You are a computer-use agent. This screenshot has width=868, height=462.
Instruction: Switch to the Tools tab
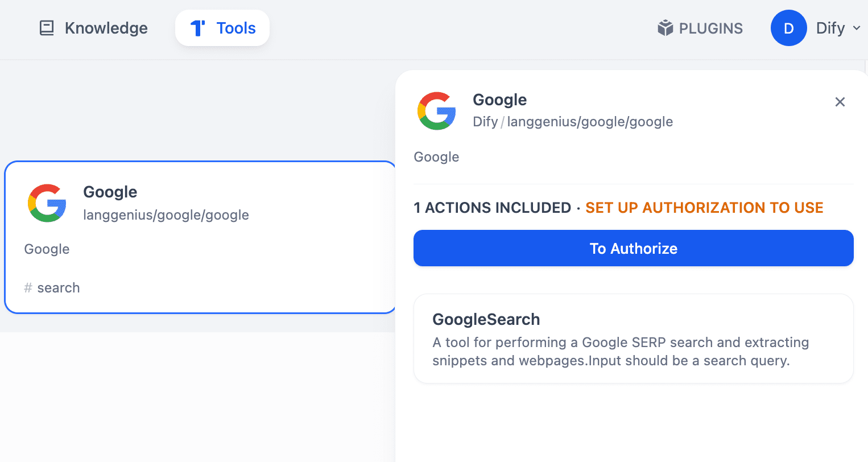point(235,28)
